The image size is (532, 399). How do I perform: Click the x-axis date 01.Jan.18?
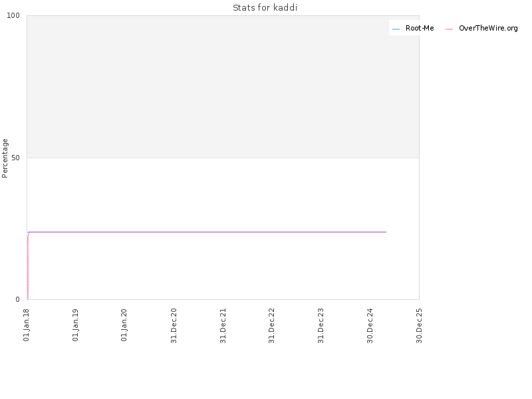click(x=27, y=325)
